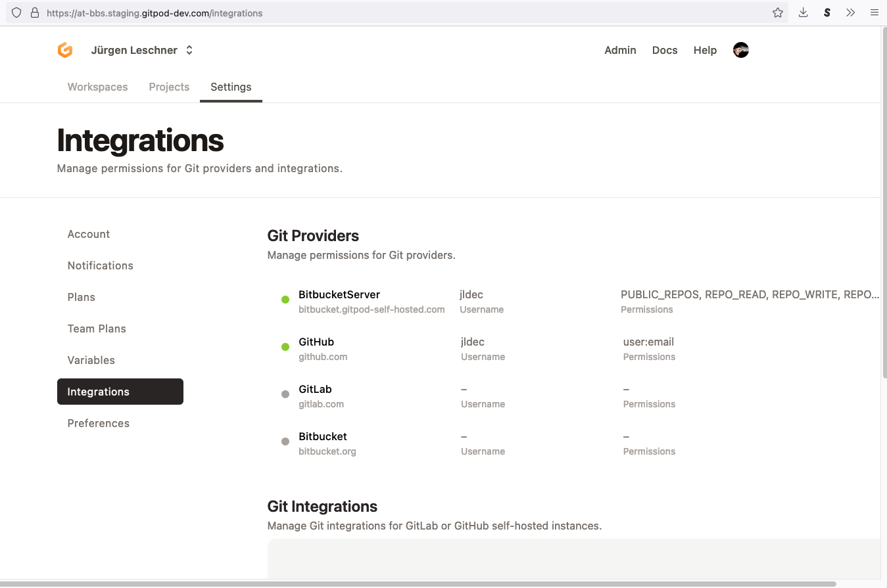Click GitHub green status dot

285,347
